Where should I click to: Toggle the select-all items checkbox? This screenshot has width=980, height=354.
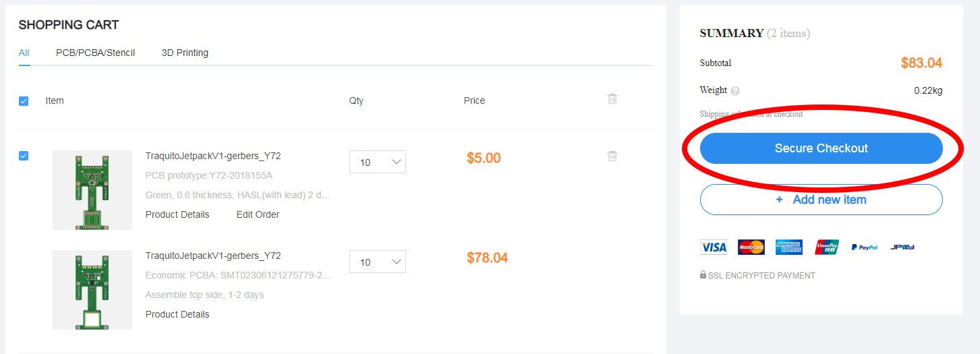(x=24, y=101)
